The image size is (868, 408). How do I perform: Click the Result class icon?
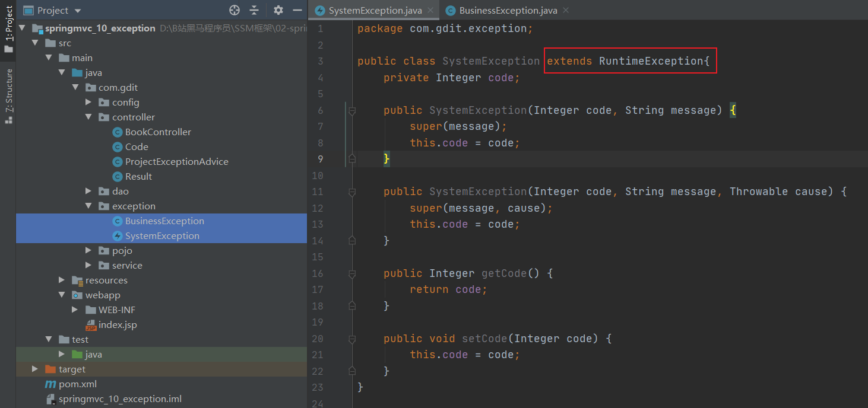pos(117,176)
